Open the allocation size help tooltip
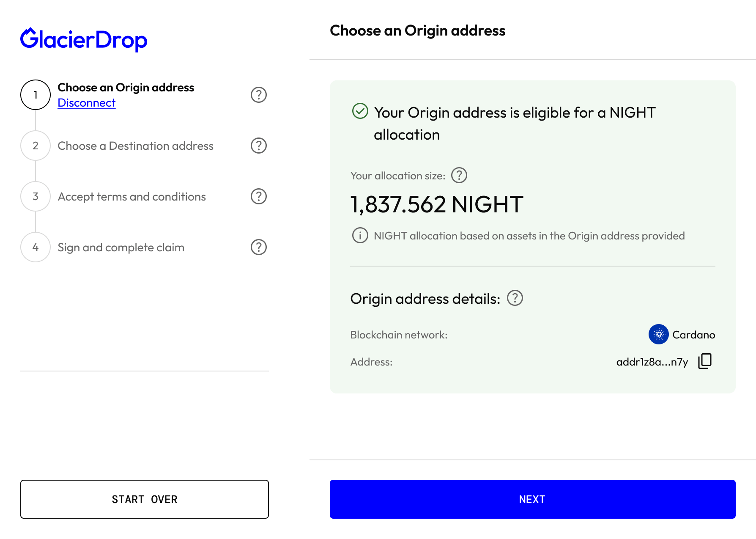This screenshot has height=539, width=756. 459,175
